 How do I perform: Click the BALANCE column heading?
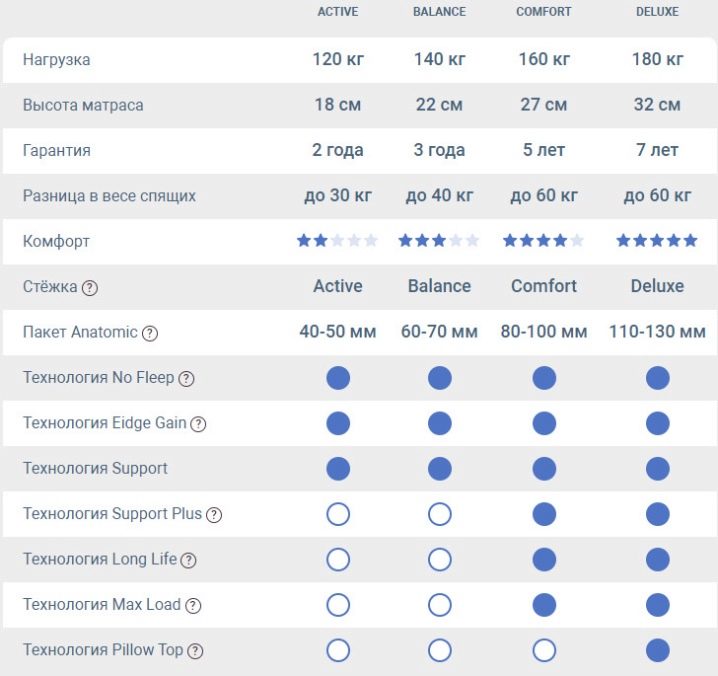[x=439, y=12]
